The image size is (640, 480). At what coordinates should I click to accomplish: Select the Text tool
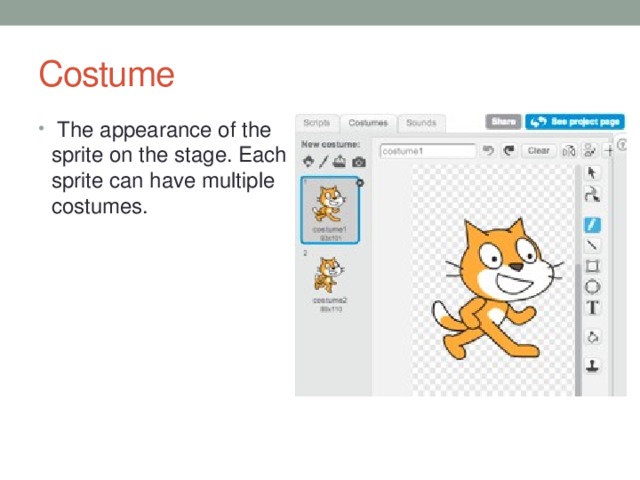coord(593,308)
